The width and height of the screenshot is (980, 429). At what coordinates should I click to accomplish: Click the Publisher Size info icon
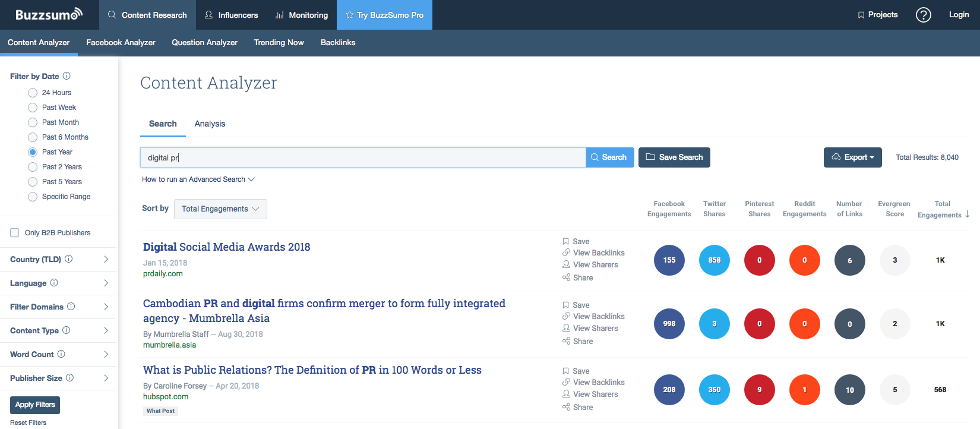point(70,378)
